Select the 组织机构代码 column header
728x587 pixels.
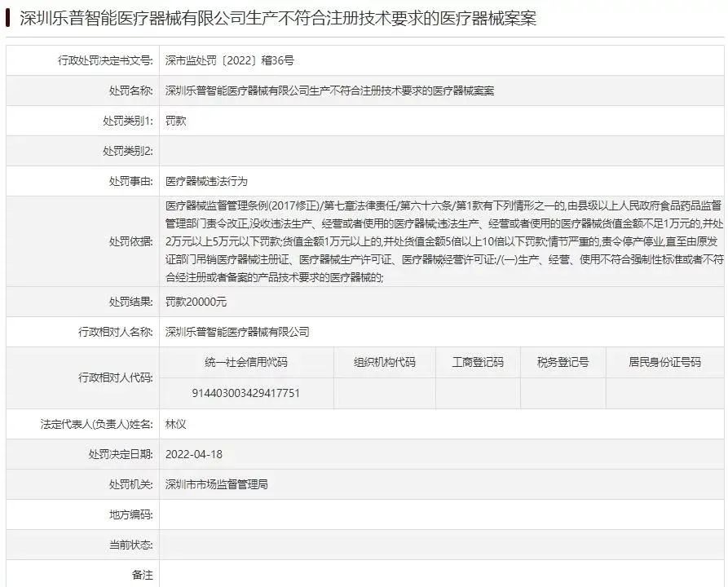tap(385, 362)
